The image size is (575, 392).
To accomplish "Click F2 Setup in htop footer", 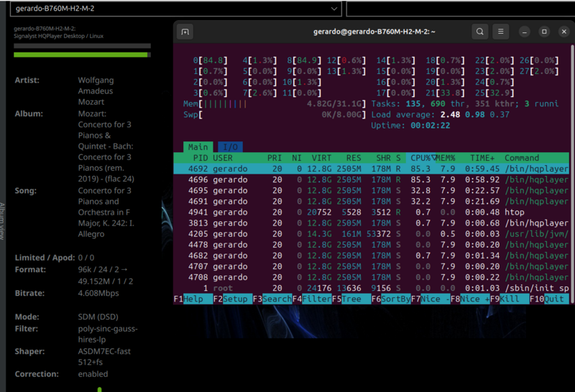I will 234,299.
